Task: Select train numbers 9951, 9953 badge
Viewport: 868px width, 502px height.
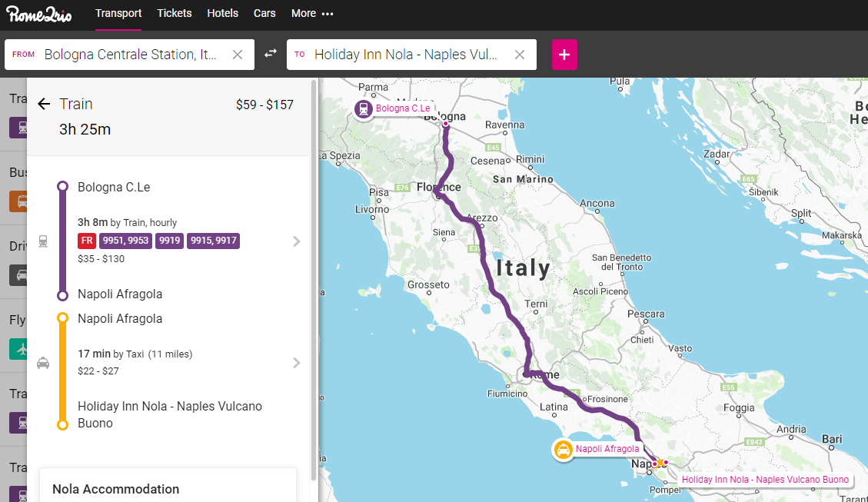Action: click(125, 241)
